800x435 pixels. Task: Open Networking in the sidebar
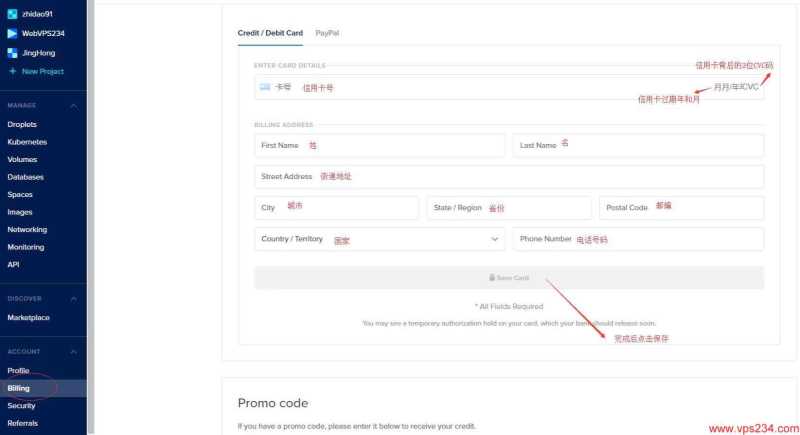(27, 230)
